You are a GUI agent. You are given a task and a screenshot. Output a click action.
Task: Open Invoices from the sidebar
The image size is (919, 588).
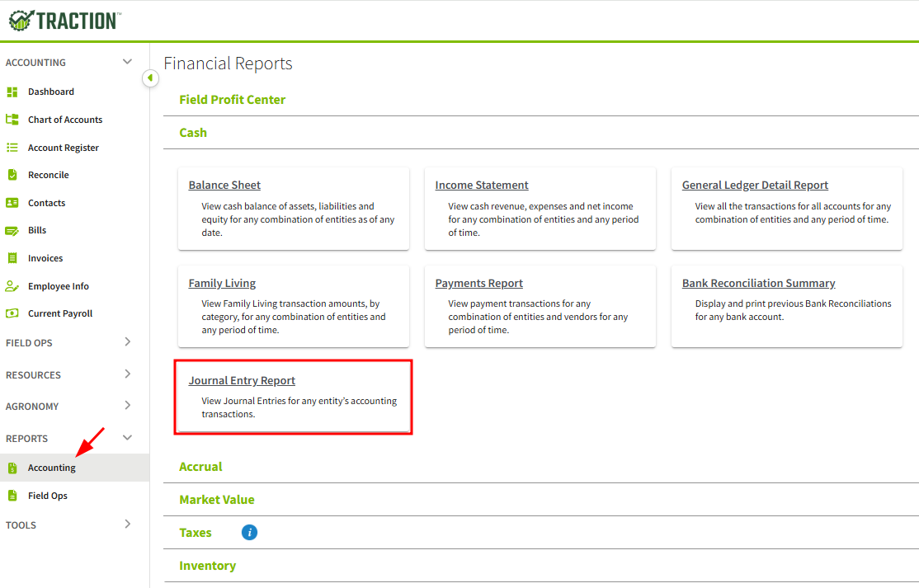click(x=45, y=258)
